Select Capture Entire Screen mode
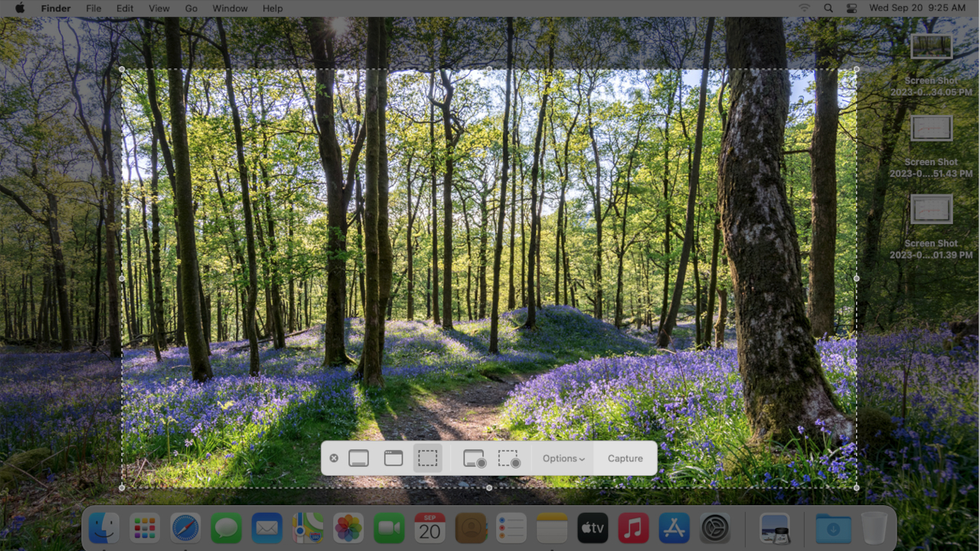The width and height of the screenshot is (980, 551). pos(358,458)
